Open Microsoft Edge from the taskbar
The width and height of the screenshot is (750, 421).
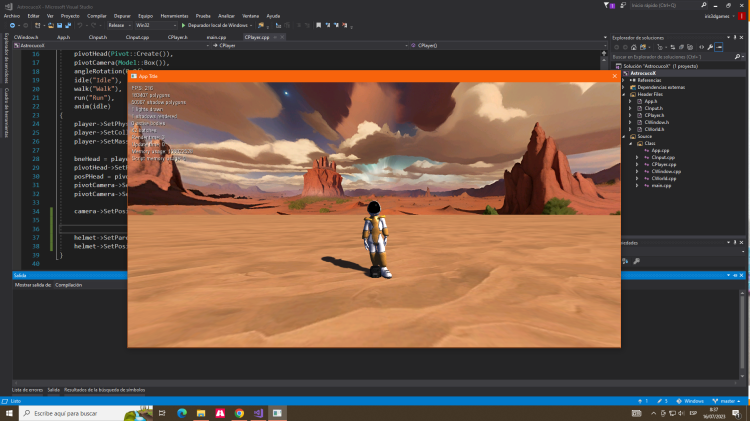[182, 412]
